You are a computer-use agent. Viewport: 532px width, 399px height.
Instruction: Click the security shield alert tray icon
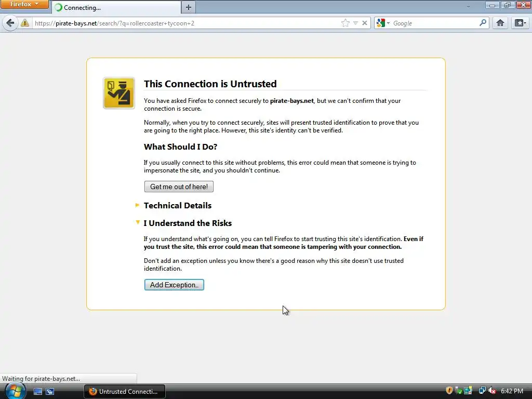[x=449, y=391]
